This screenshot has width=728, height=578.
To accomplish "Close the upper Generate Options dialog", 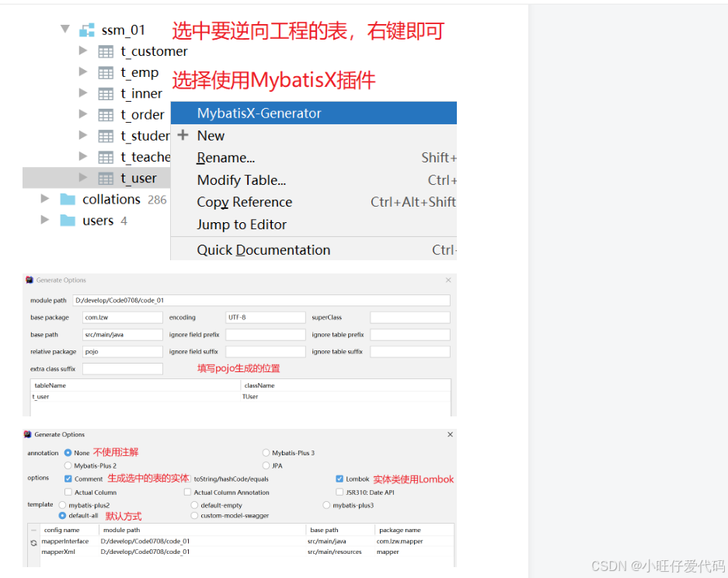I will point(448,280).
